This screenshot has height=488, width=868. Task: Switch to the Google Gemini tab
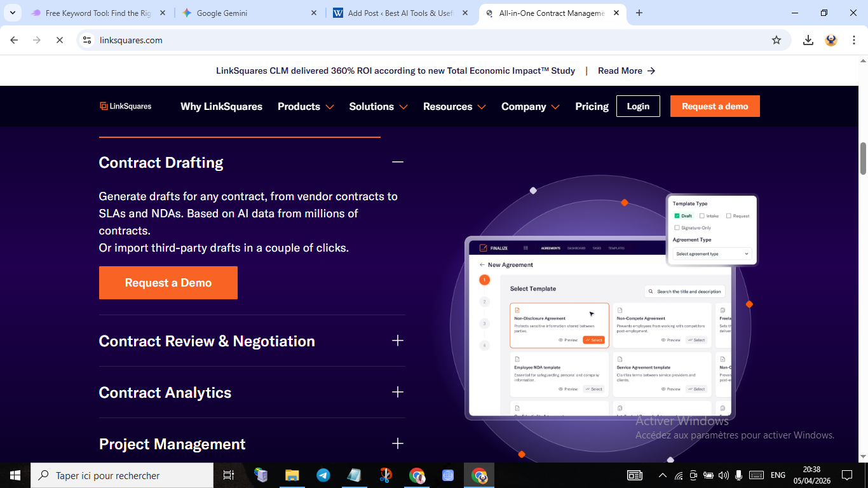pos(250,13)
